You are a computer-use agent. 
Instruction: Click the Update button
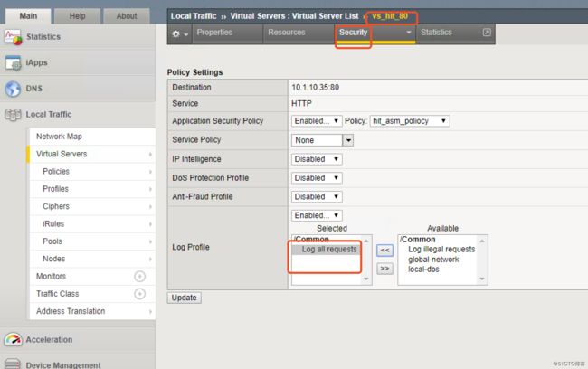tap(185, 298)
